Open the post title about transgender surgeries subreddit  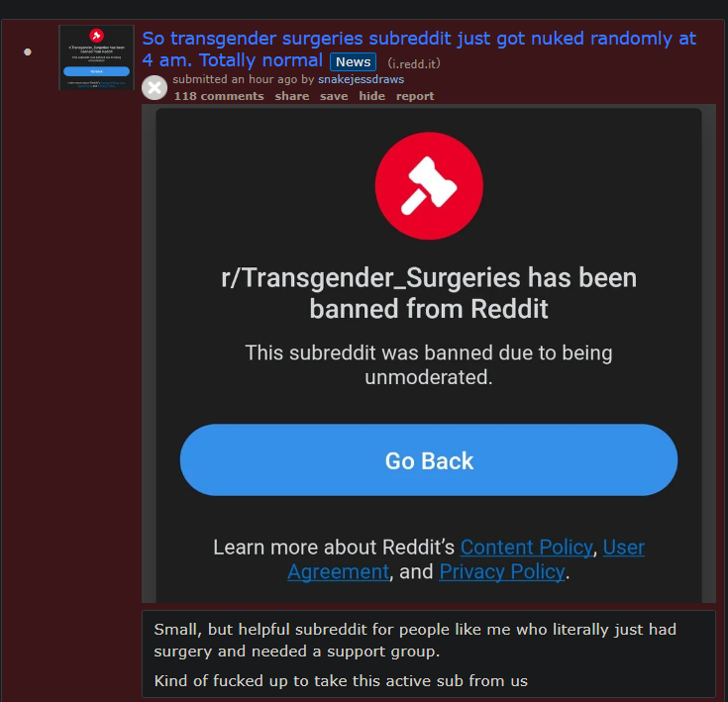pos(418,50)
